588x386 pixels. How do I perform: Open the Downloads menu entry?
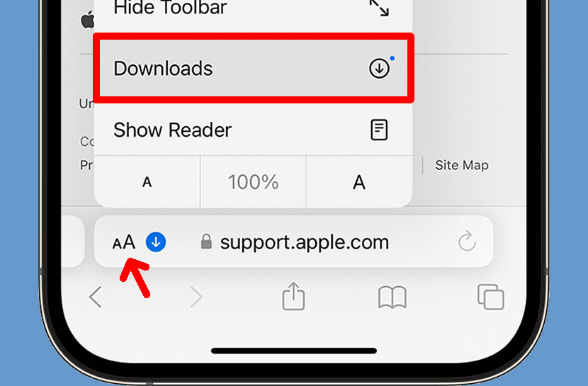(x=254, y=68)
